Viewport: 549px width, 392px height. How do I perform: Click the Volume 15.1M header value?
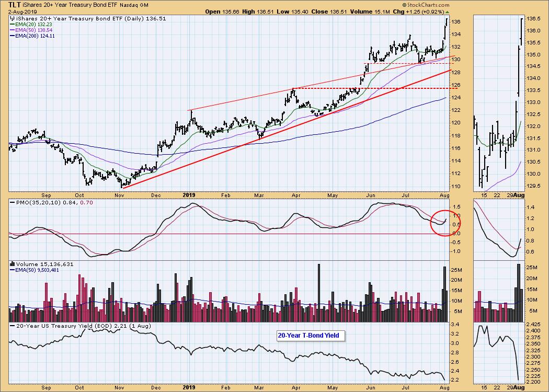coord(370,11)
